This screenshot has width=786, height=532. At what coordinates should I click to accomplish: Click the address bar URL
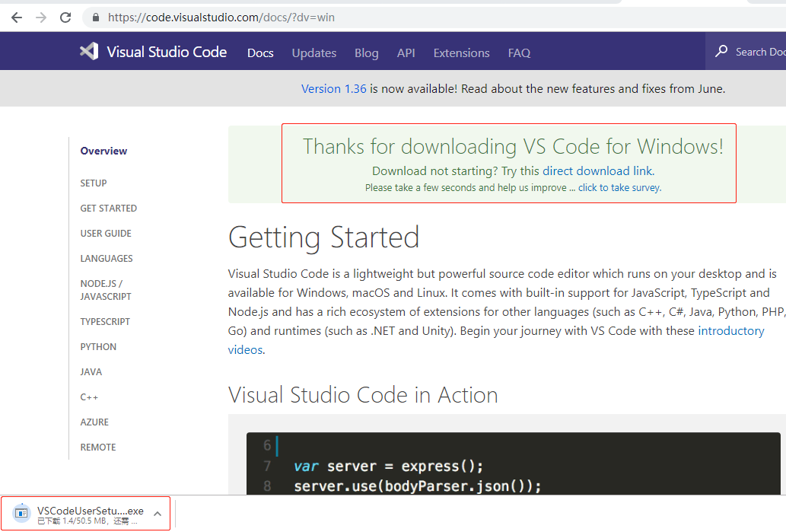[x=221, y=18]
